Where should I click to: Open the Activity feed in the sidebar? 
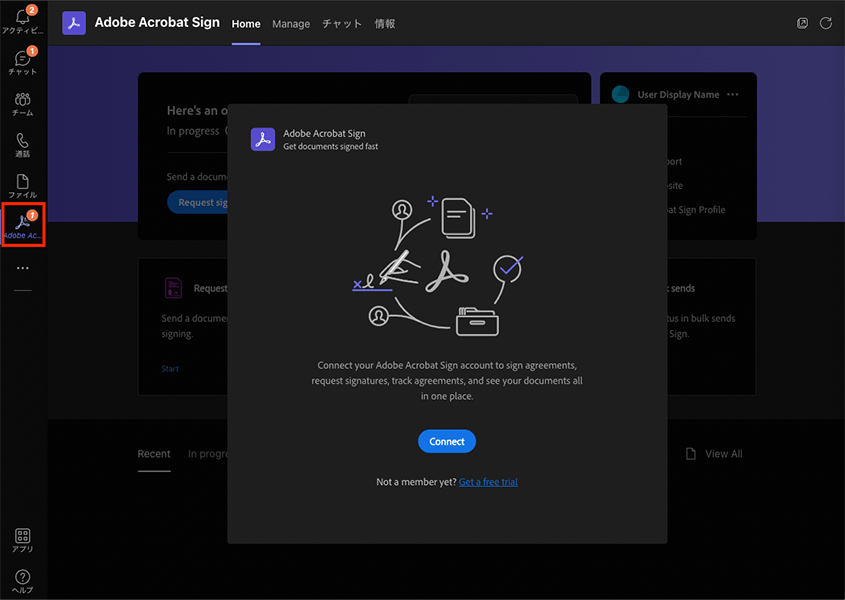coord(23,20)
